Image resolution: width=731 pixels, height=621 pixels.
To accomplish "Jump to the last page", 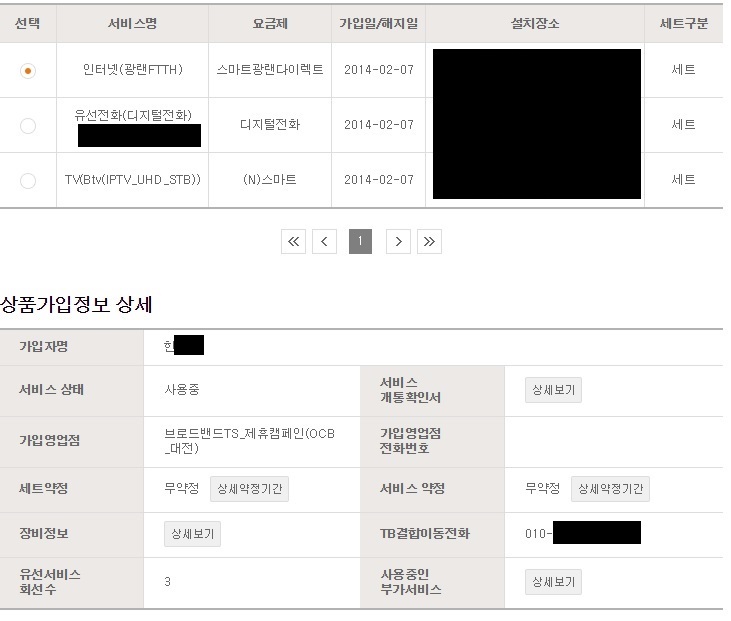I will [x=429, y=241].
